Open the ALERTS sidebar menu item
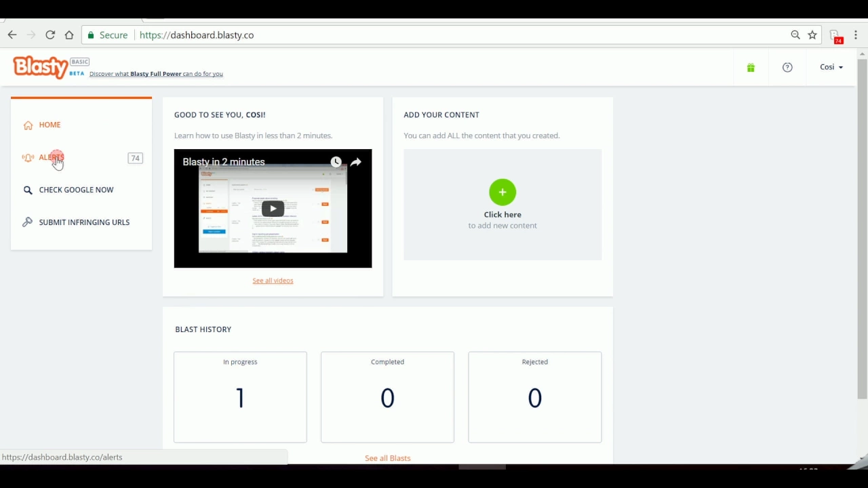The height and width of the screenshot is (488, 868). (52, 157)
